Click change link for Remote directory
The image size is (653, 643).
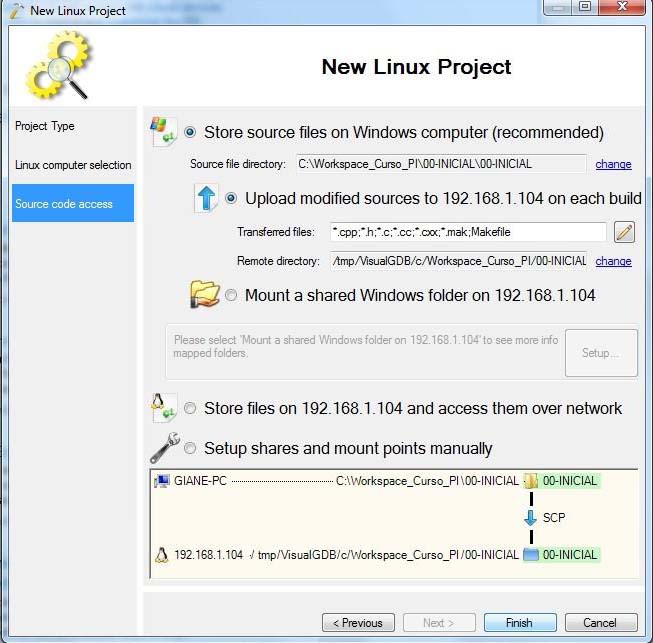click(x=613, y=261)
